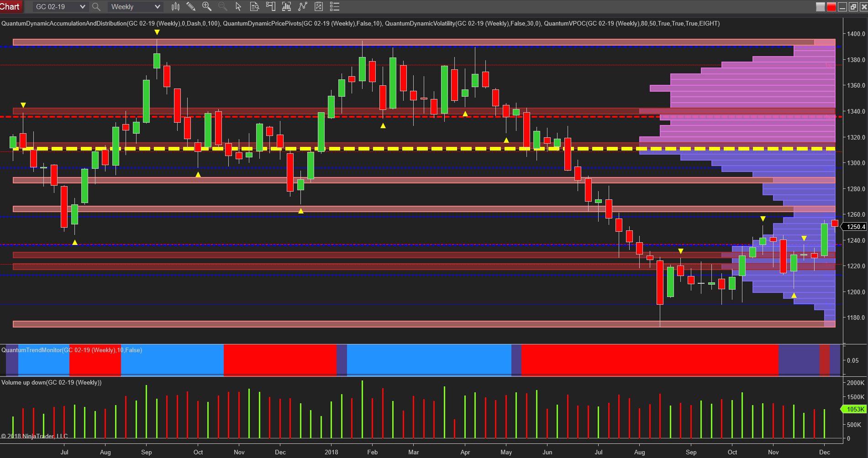Click the yellow dashed VPOC line
Viewport: 868px width, 458px height.
[x=424, y=149]
